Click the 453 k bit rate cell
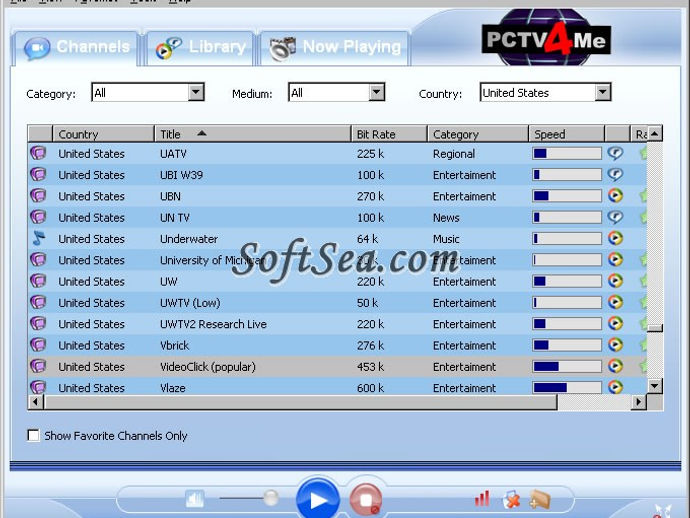The width and height of the screenshot is (690, 518). (370, 367)
